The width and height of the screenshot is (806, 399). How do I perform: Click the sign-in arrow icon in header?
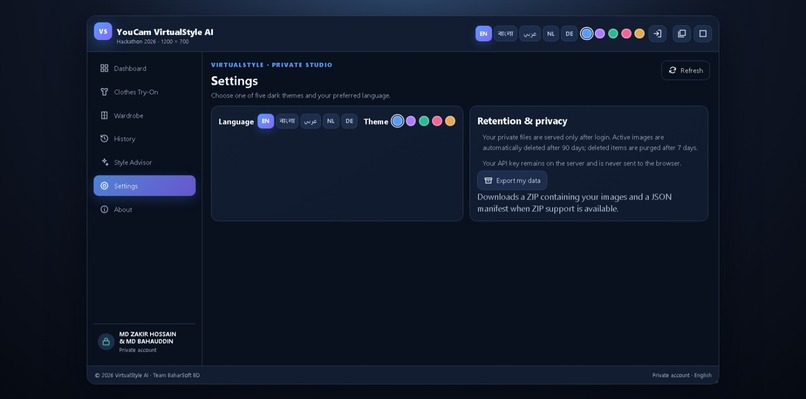click(657, 33)
